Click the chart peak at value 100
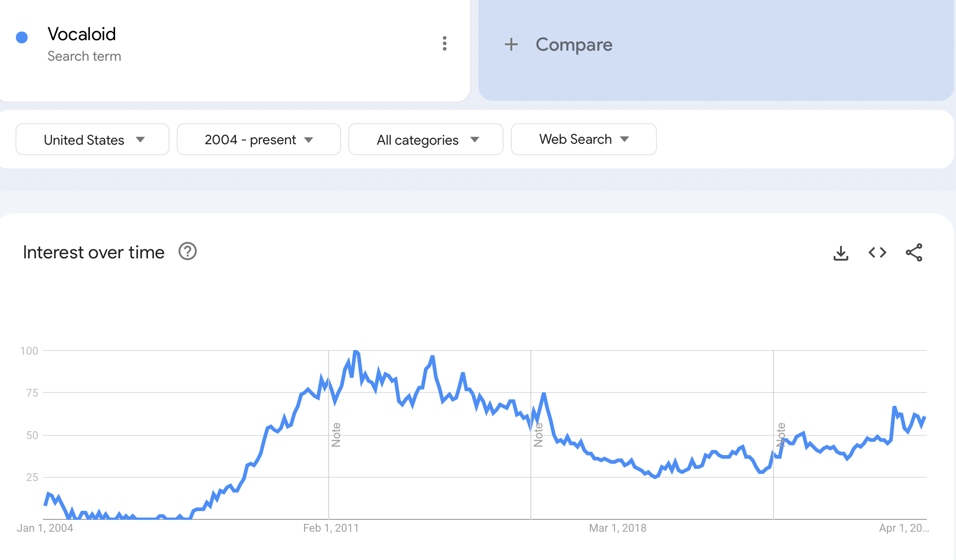956x560 pixels. pos(356,351)
